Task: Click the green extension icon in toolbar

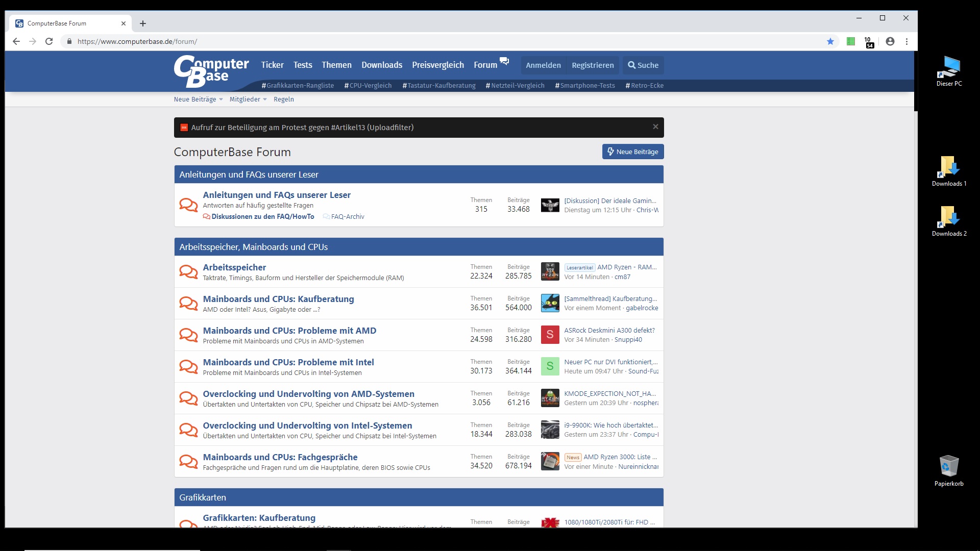Action: (851, 41)
